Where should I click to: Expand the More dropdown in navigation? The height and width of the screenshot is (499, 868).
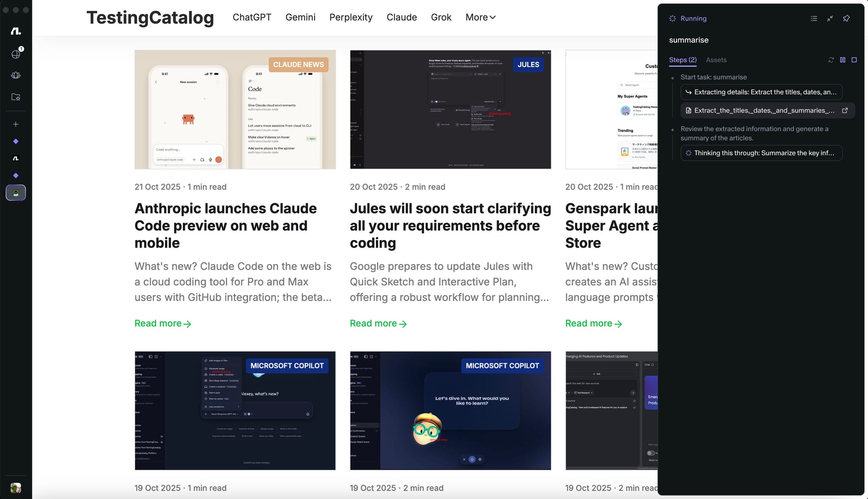pyautogui.click(x=480, y=17)
